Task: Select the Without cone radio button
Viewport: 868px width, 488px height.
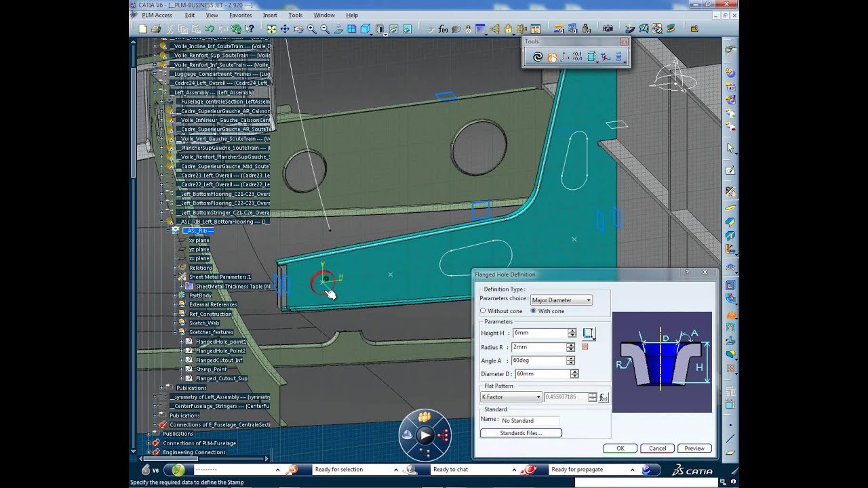Action: [483, 311]
